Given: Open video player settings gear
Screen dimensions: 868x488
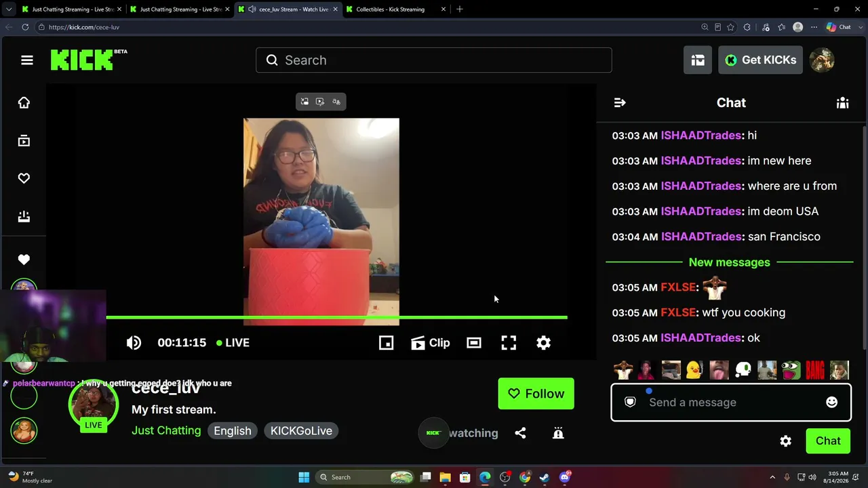Looking at the screenshot, I should (543, 343).
